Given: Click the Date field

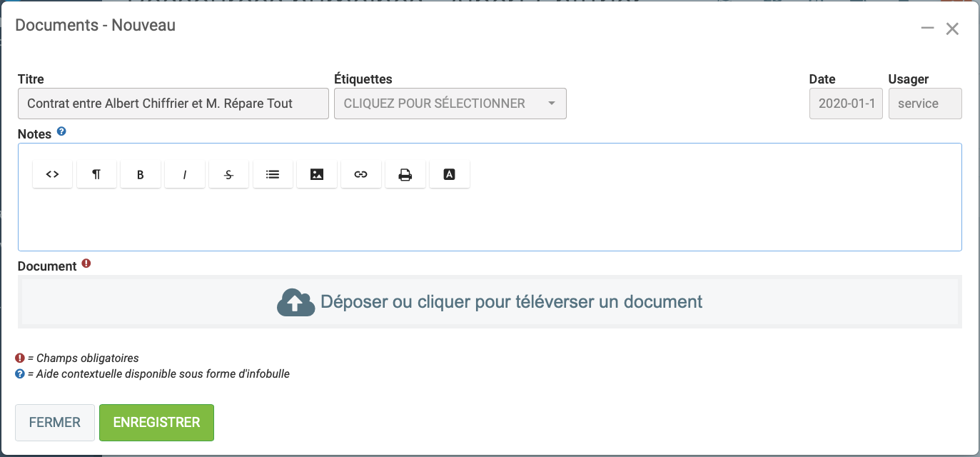Looking at the screenshot, I should (846, 104).
